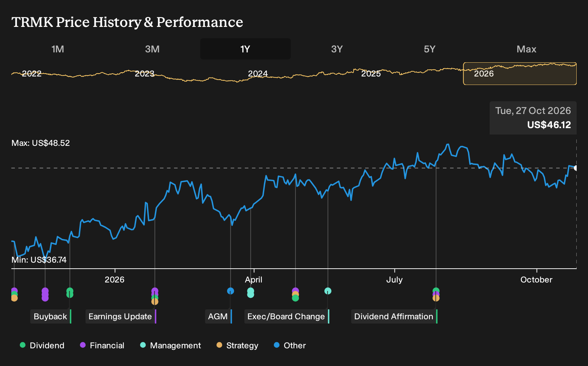
Task: Click the Max: US$48.52 label
Action: 41,143
